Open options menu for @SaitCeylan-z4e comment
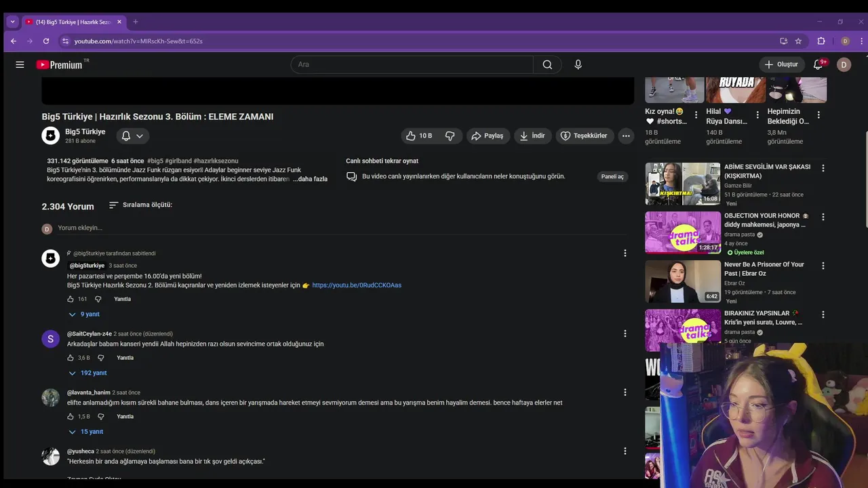 pyautogui.click(x=625, y=333)
